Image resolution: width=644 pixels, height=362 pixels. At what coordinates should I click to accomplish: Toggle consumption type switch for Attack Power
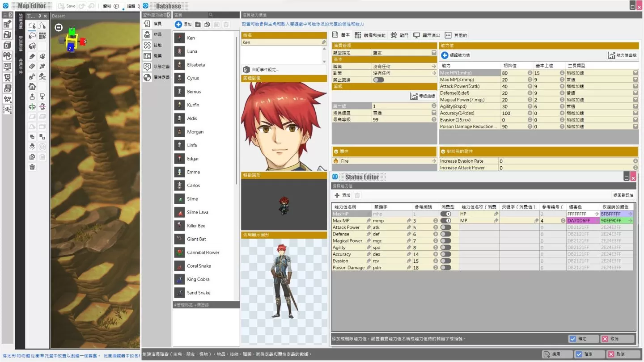[x=445, y=227]
